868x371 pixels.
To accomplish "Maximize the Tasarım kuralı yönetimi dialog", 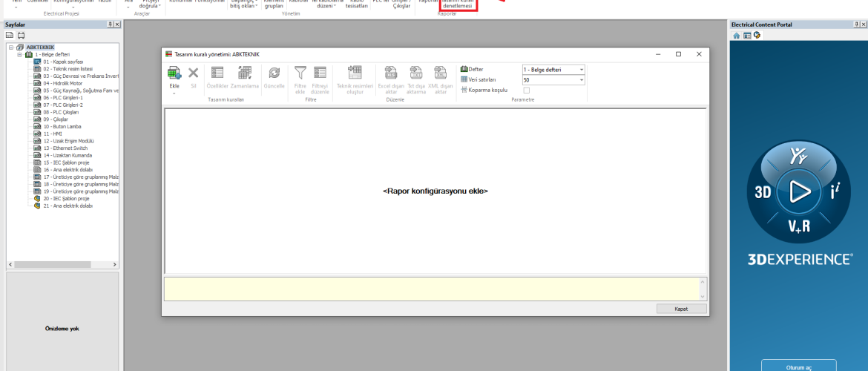I will coord(678,54).
